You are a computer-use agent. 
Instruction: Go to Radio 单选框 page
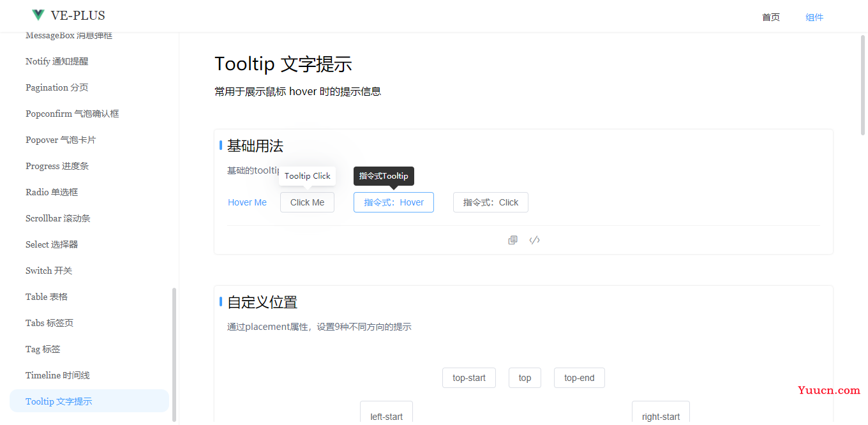click(52, 192)
